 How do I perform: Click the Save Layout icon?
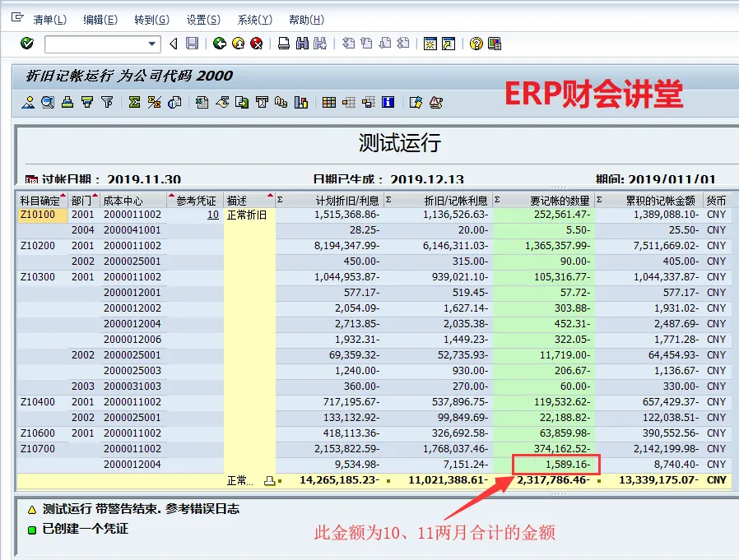369,102
